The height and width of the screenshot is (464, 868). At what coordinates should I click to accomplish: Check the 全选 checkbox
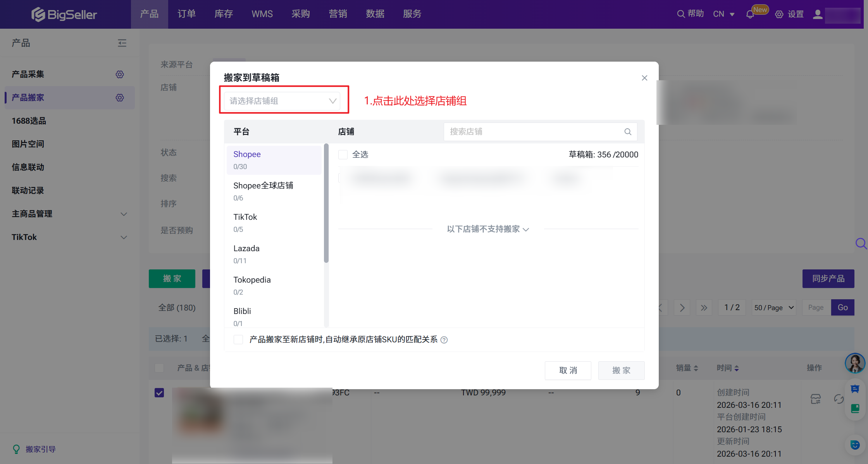tap(343, 155)
